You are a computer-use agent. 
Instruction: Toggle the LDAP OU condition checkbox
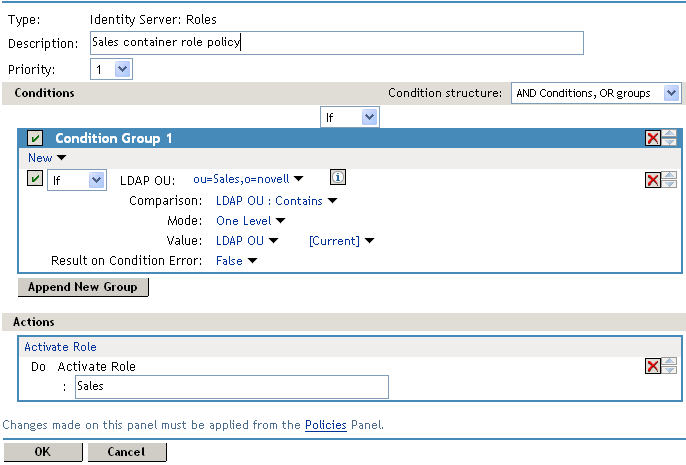pos(35,179)
